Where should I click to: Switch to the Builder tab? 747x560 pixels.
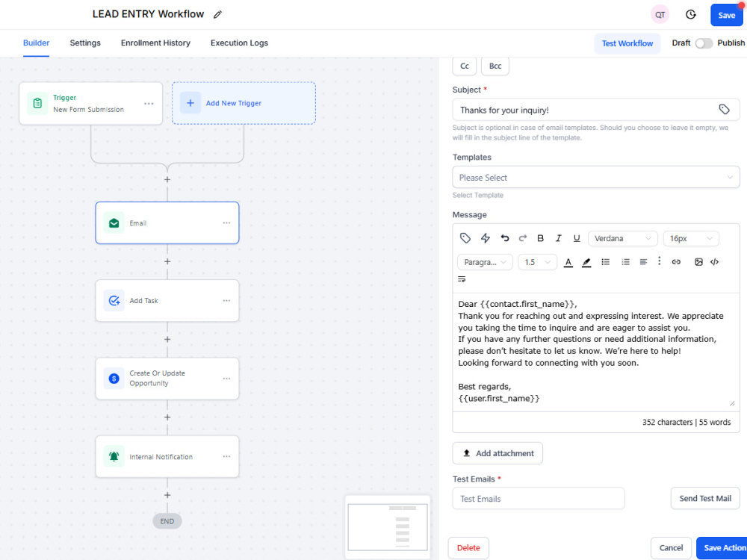(x=36, y=43)
